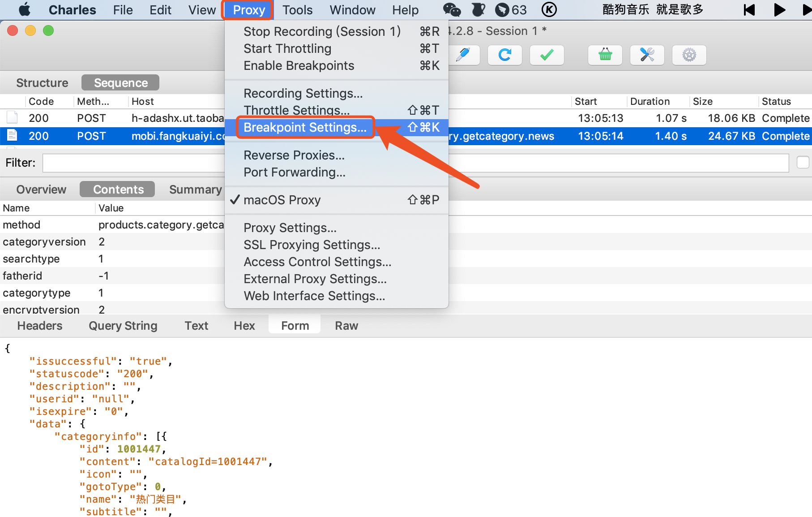Open Access Control Settings... menu item
This screenshot has width=812, height=517.
(x=337, y=262)
